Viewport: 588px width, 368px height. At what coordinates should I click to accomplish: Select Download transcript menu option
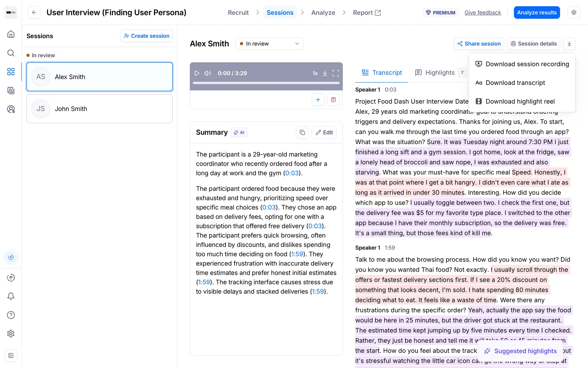click(515, 83)
